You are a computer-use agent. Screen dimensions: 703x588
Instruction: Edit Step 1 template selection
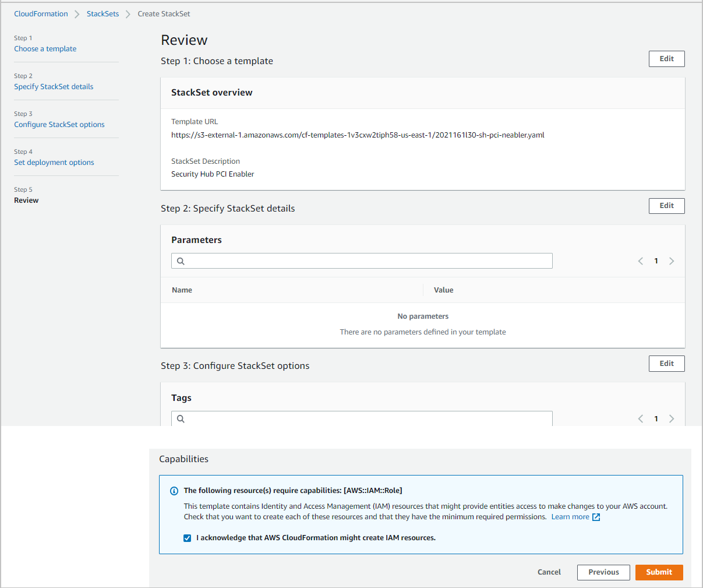666,58
